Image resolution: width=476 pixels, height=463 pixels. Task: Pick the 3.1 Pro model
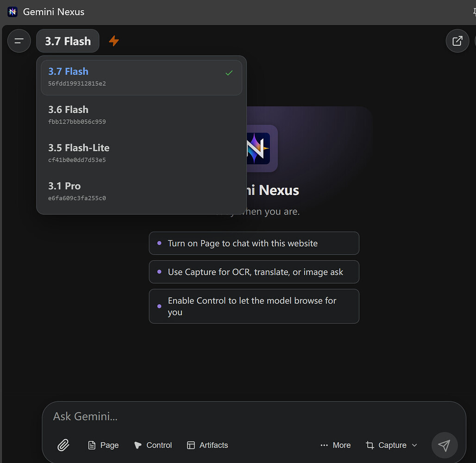point(142,192)
